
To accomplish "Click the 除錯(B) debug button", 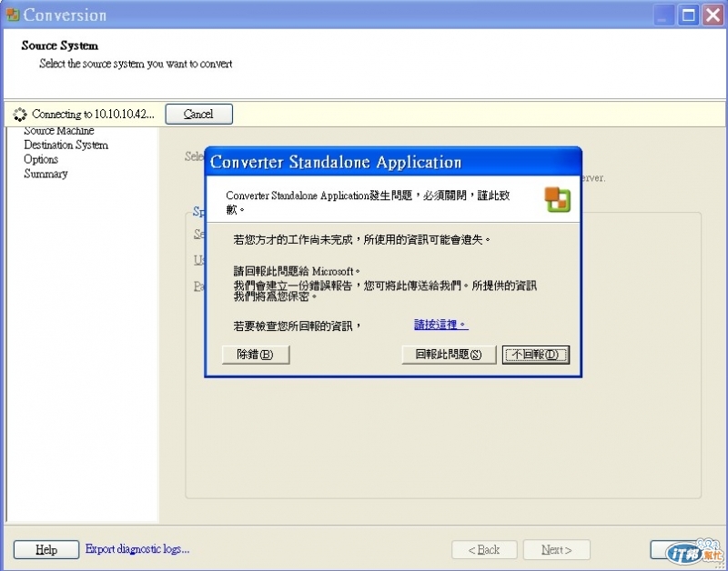I will pos(256,355).
